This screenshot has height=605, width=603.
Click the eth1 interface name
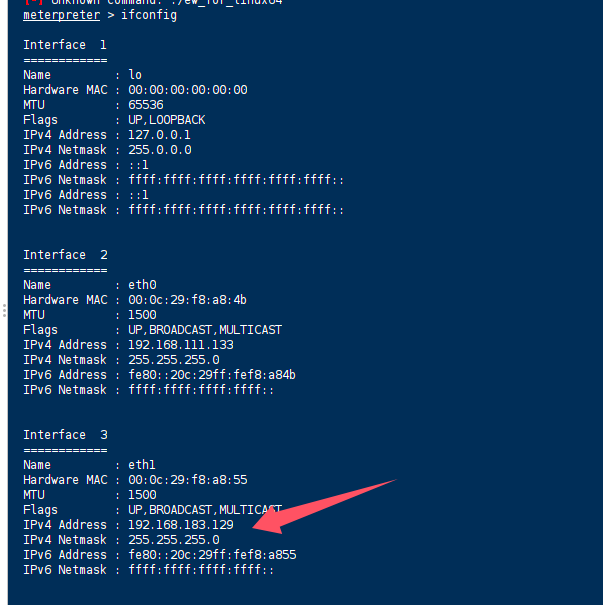(143, 465)
